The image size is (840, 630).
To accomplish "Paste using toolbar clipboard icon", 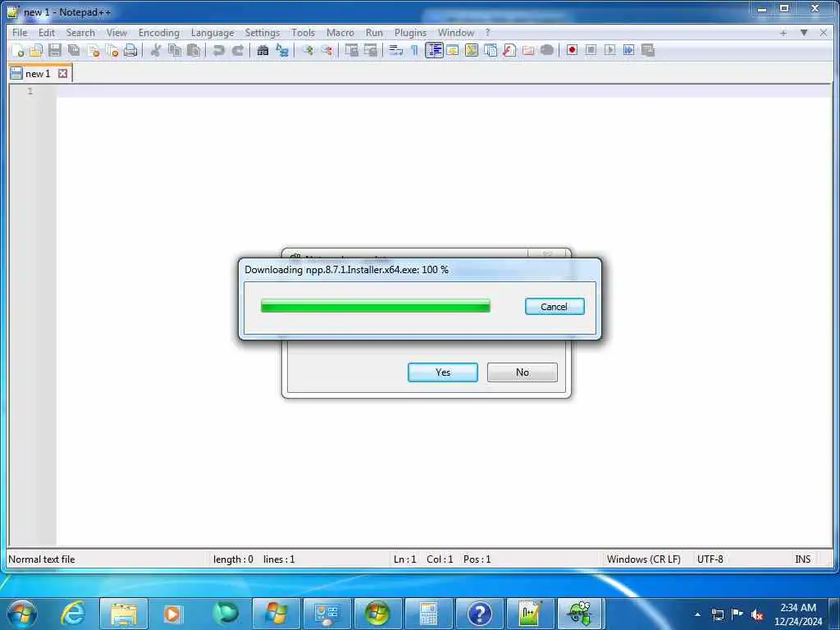I will click(194, 50).
